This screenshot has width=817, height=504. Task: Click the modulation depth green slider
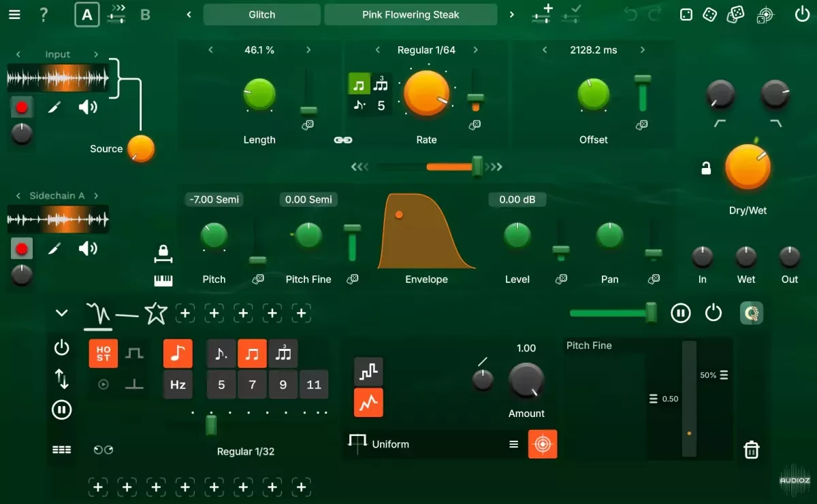point(613,313)
